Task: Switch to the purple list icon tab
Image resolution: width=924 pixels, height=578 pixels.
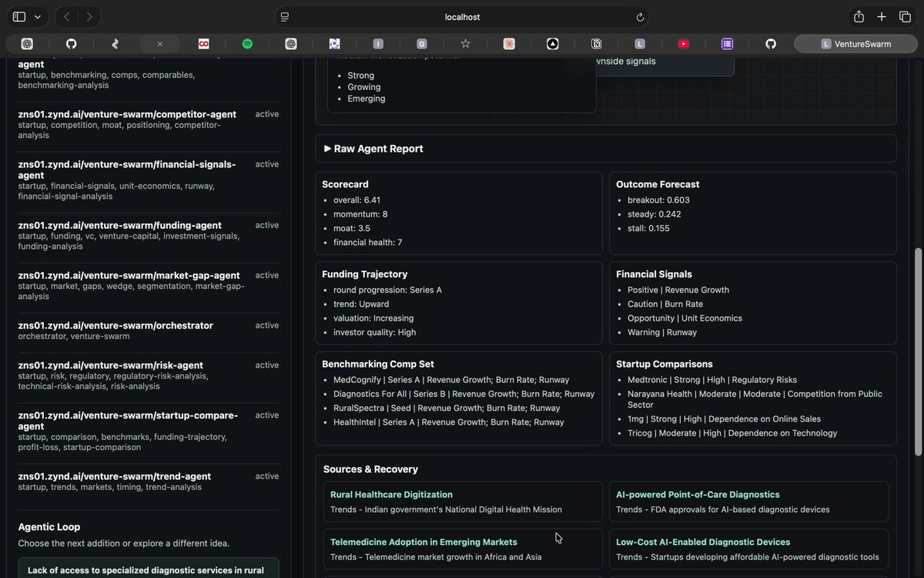Action: 727,44
